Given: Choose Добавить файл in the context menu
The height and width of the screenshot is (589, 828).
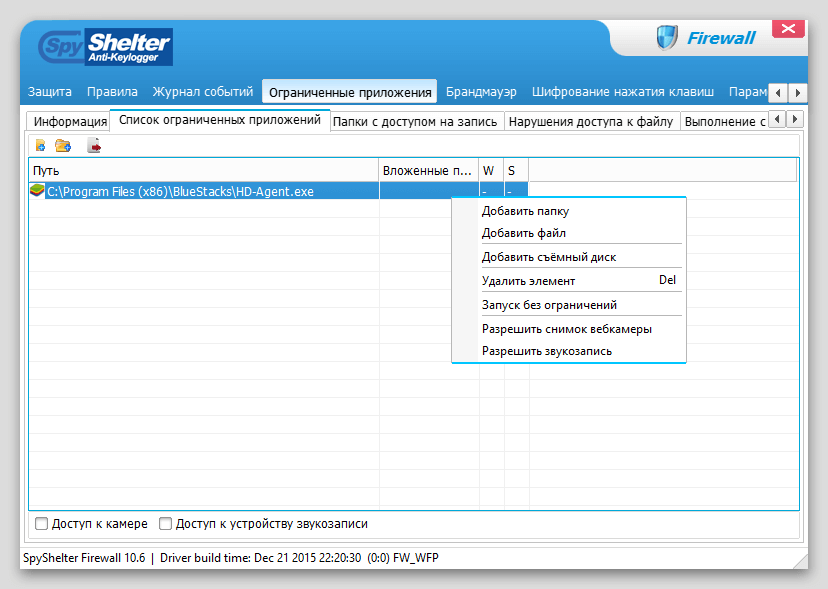Looking at the screenshot, I should [569, 233].
